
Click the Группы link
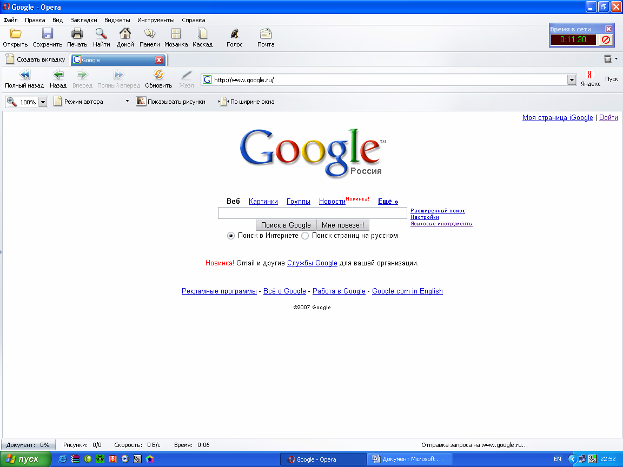298,202
